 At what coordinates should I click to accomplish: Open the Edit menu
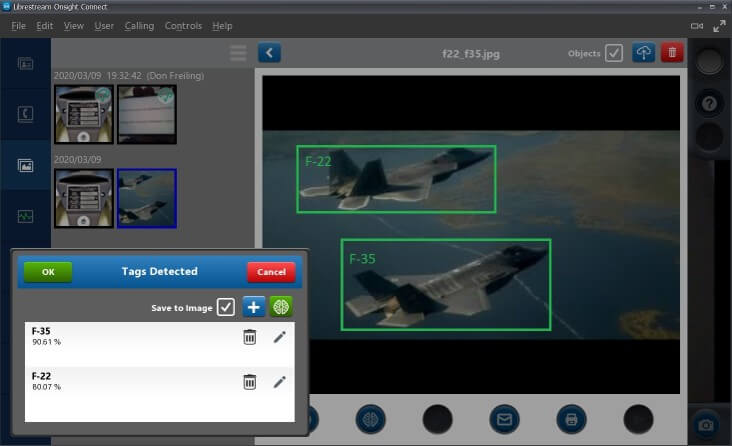pyautogui.click(x=44, y=26)
